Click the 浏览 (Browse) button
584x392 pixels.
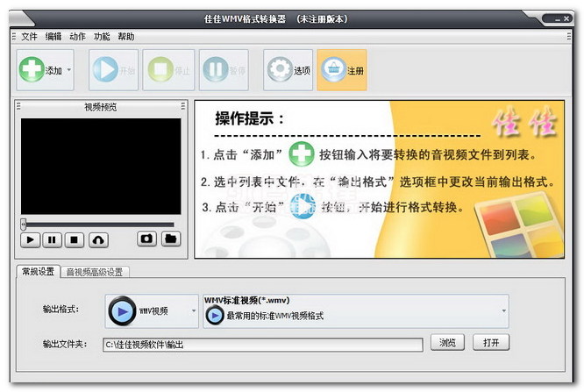click(447, 342)
